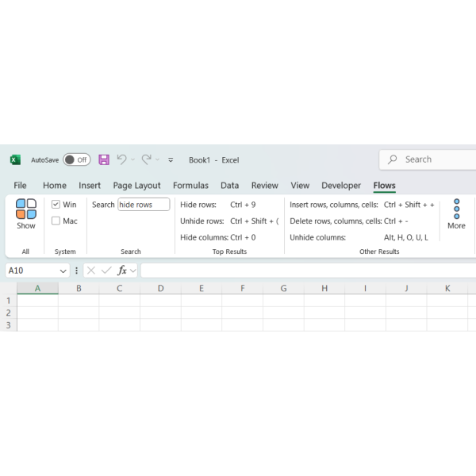Click the Hide rows shortcut result
476x476 pixels.
click(218, 205)
